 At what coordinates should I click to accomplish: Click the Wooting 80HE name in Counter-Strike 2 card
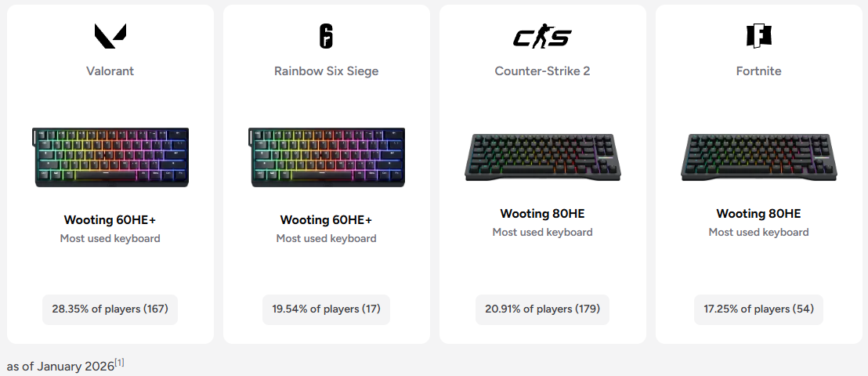(542, 214)
